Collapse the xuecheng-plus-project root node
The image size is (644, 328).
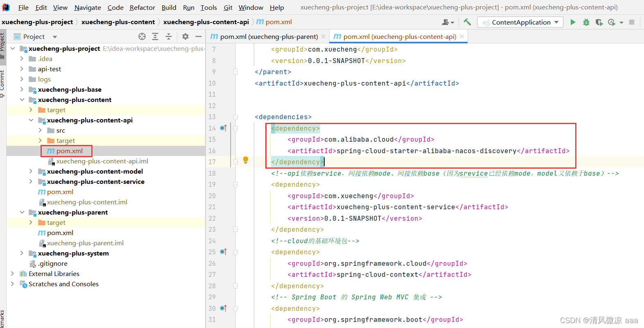tap(13, 48)
